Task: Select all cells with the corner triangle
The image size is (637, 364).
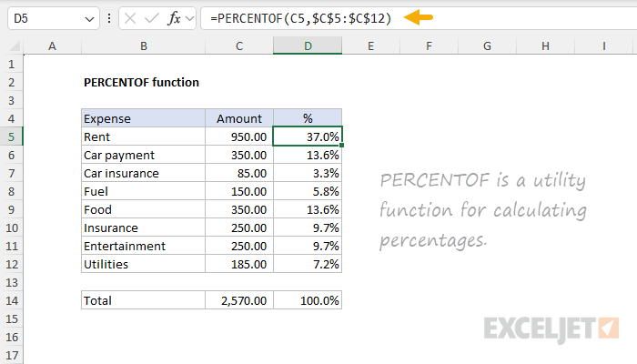Action: [x=15, y=45]
